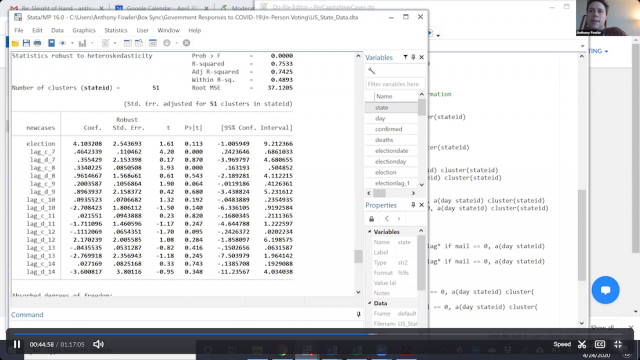Toggle closed captions CC button
Screen dimensions: 640x360
(x=600, y=344)
